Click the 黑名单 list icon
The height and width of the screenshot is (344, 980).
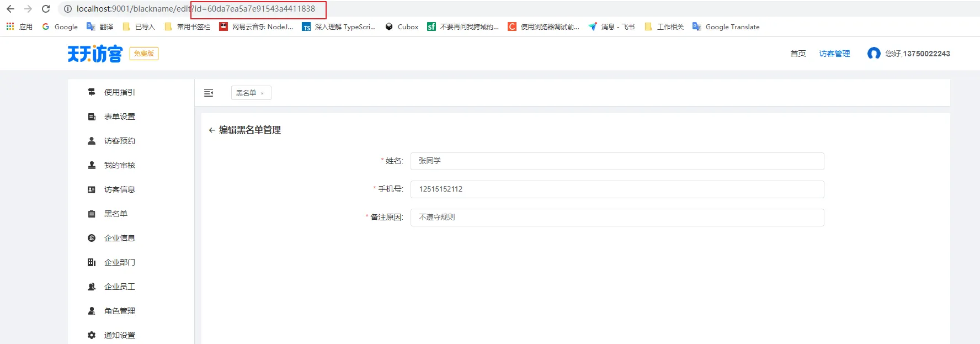click(x=92, y=214)
